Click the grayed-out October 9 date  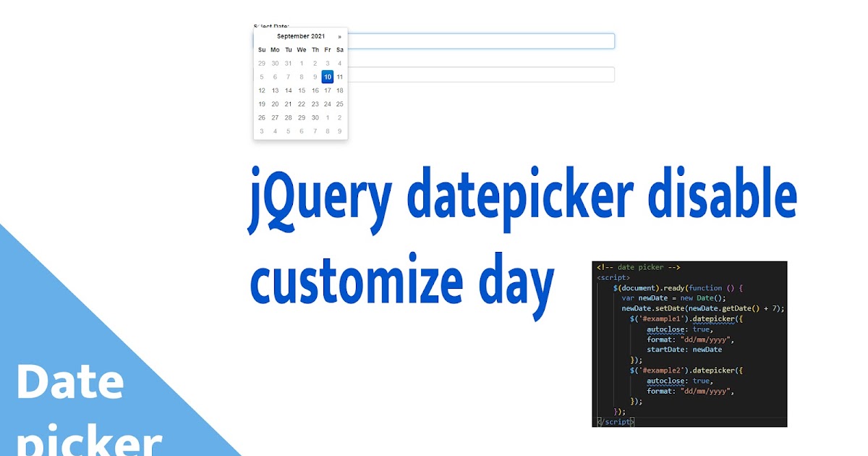click(339, 131)
